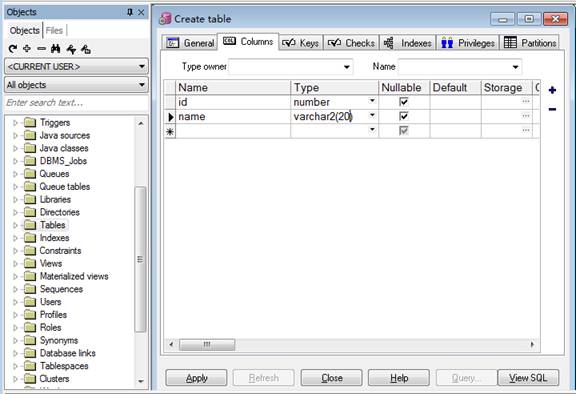Open the Type owner dropdown
Viewport: 576px width, 394px height.
(x=346, y=67)
